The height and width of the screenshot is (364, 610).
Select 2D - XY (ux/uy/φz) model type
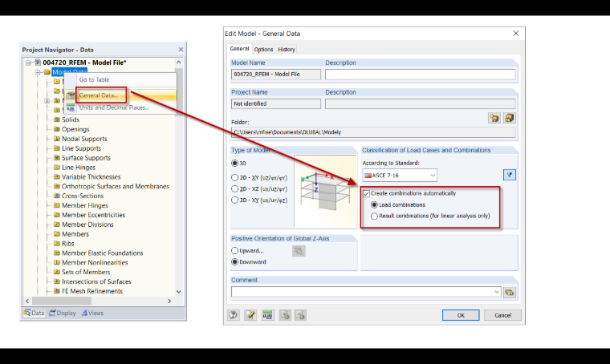(x=234, y=200)
